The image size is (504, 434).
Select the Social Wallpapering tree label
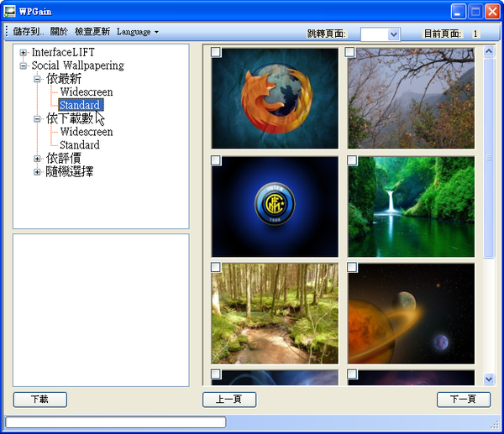pyautogui.click(x=78, y=65)
